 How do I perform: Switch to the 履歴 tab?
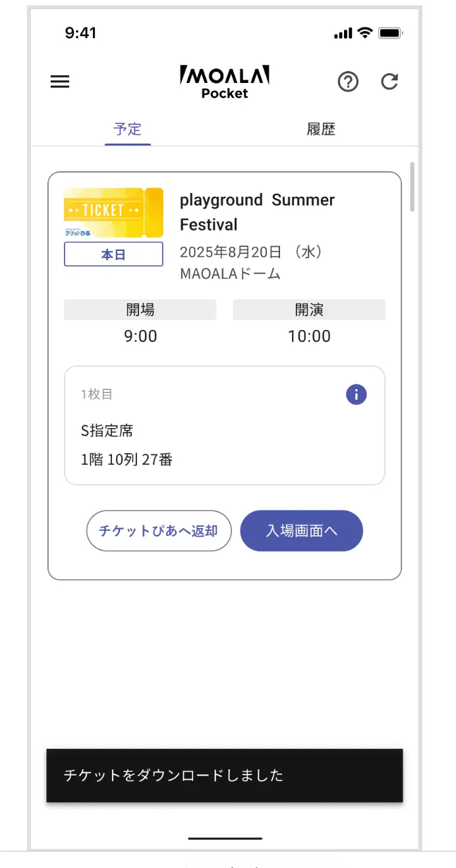[322, 129]
